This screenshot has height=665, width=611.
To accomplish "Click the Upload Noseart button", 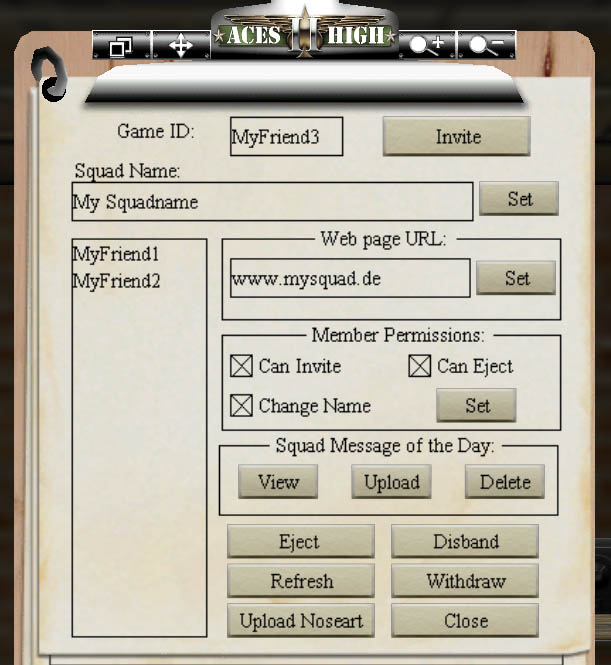I will tap(301, 620).
